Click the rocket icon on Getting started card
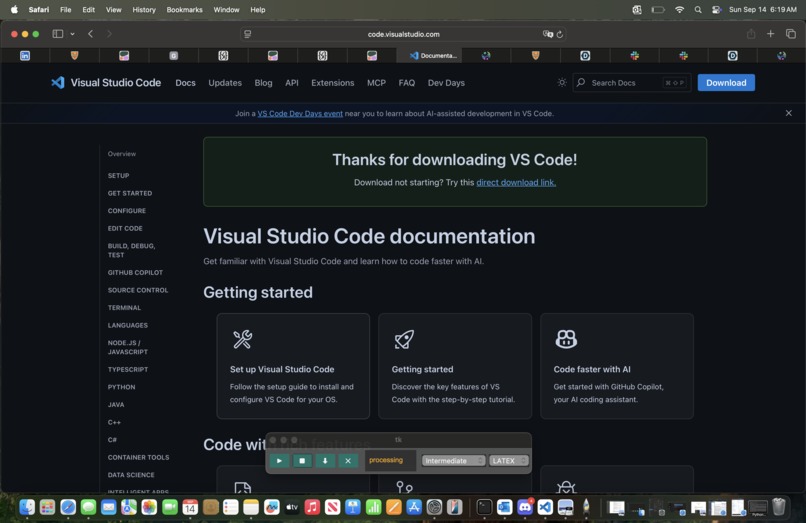 [x=404, y=339]
